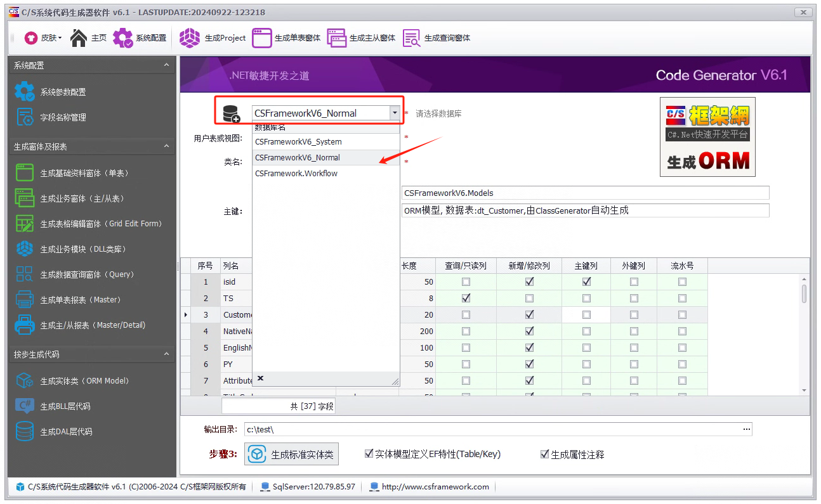Toggle 流水号 checkbox in row 4
821x504 pixels.
[x=682, y=331]
